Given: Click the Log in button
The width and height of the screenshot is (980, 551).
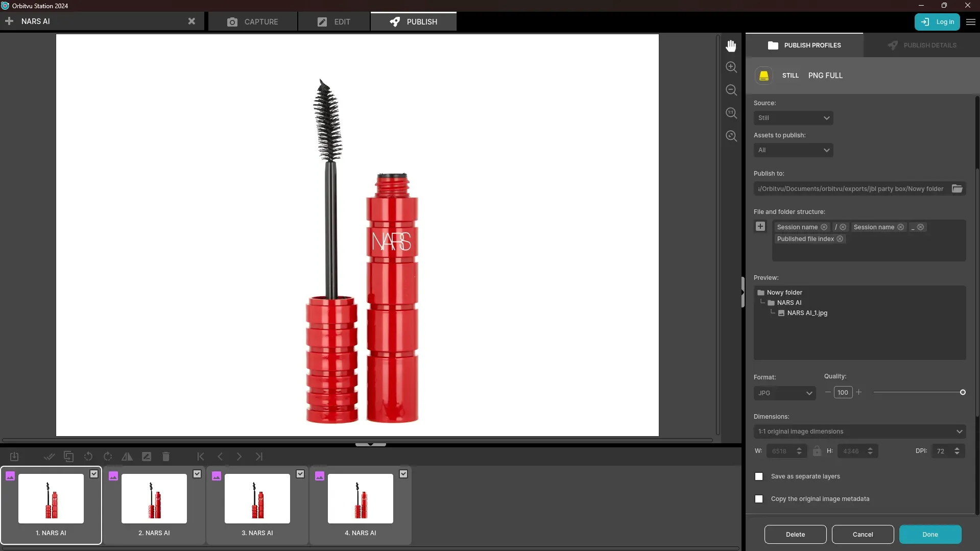Looking at the screenshot, I should 938,22.
